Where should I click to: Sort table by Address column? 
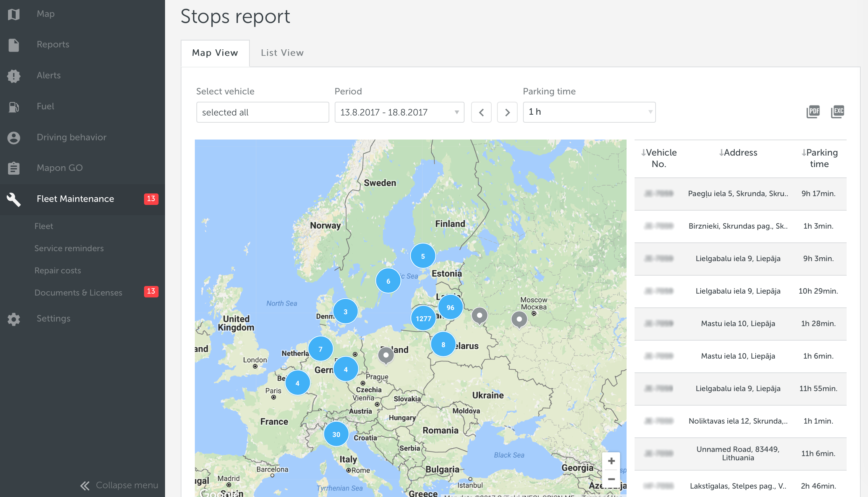[738, 153]
